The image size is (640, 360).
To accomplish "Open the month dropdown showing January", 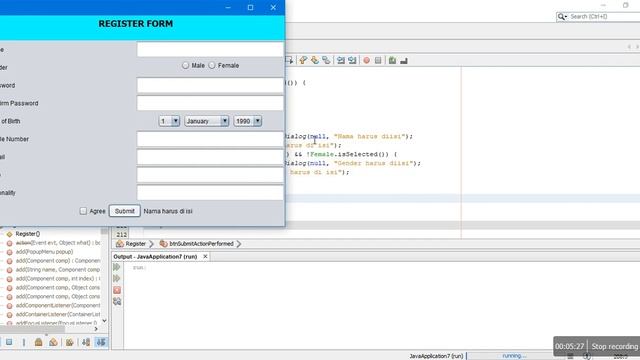I will click(x=207, y=121).
